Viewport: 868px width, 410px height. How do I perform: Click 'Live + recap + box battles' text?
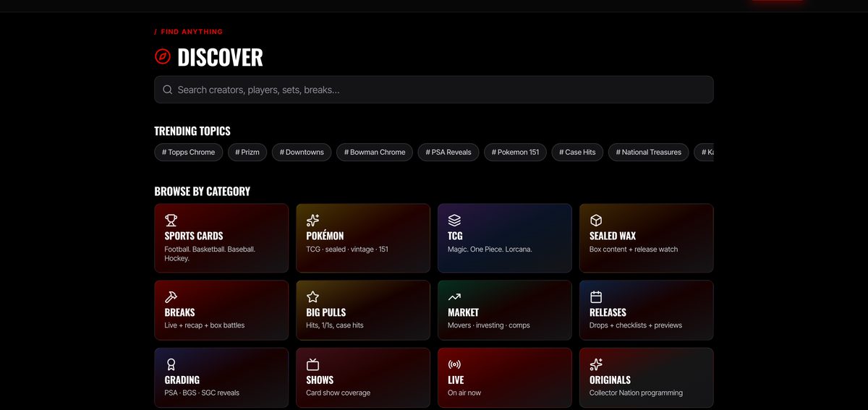tap(205, 325)
